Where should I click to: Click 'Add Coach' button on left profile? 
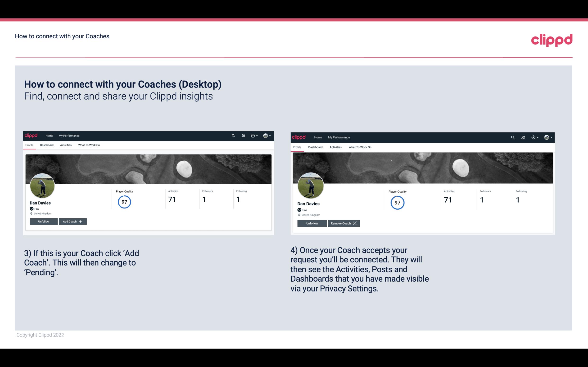click(72, 221)
